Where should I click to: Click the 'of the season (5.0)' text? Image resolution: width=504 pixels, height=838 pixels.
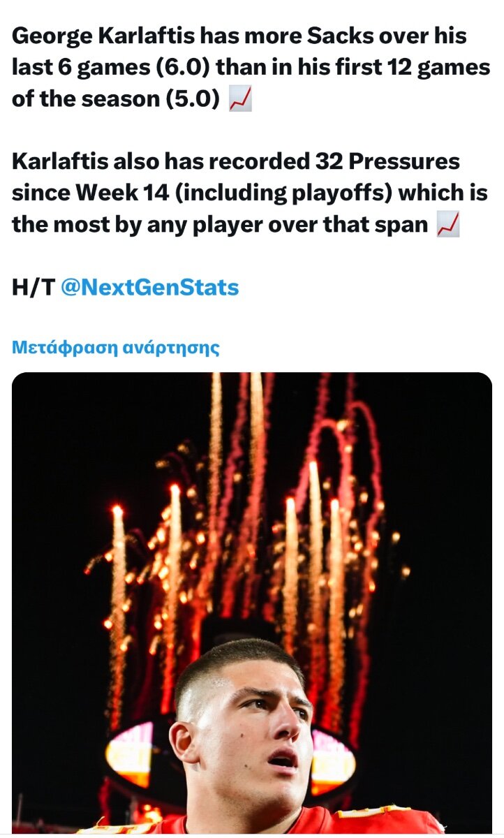[116, 99]
